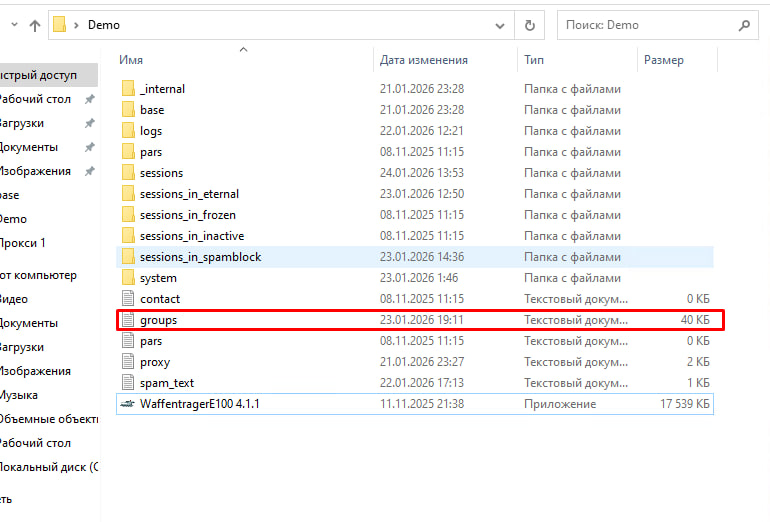Click the WaffentragerE100 4.1.1 application icon

click(127, 404)
